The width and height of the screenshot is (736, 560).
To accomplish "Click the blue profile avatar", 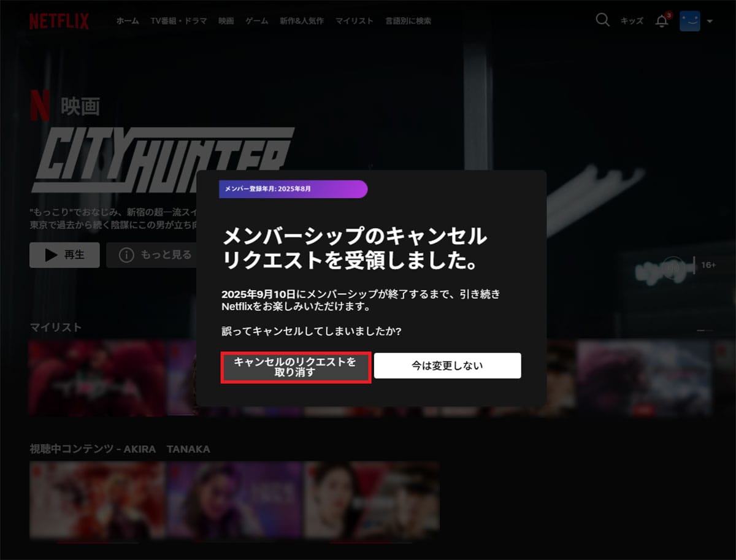I will point(690,21).
